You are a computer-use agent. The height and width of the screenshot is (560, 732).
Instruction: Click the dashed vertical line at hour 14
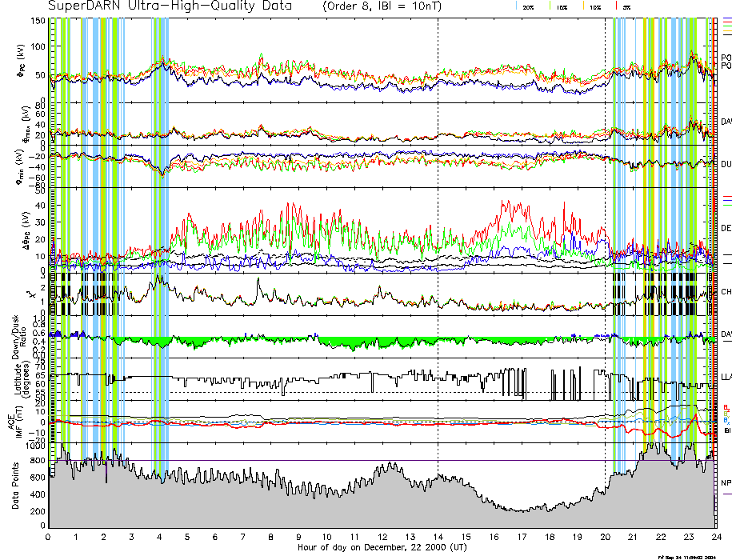pos(438,240)
